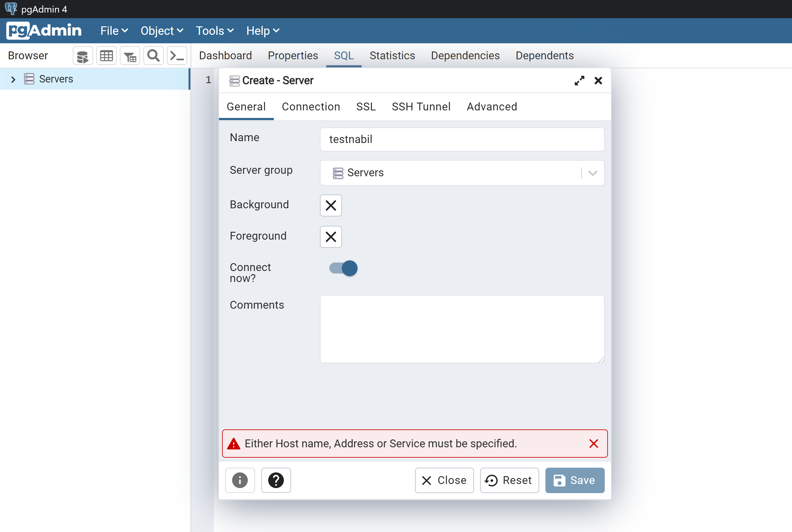Open the Tools menu
Image resolution: width=792 pixels, height=532 pixels.
click(215, 31)
